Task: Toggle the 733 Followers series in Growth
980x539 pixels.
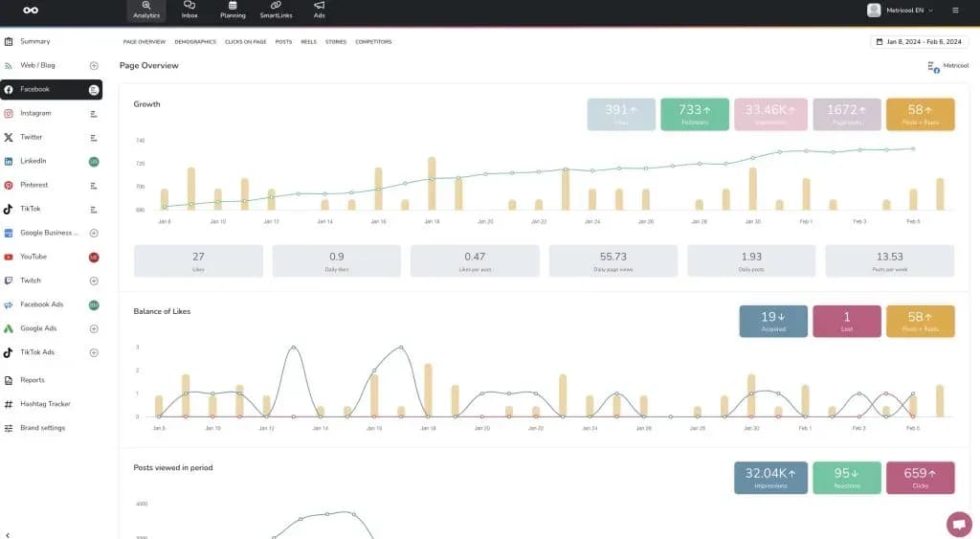Action: [695, 115]
